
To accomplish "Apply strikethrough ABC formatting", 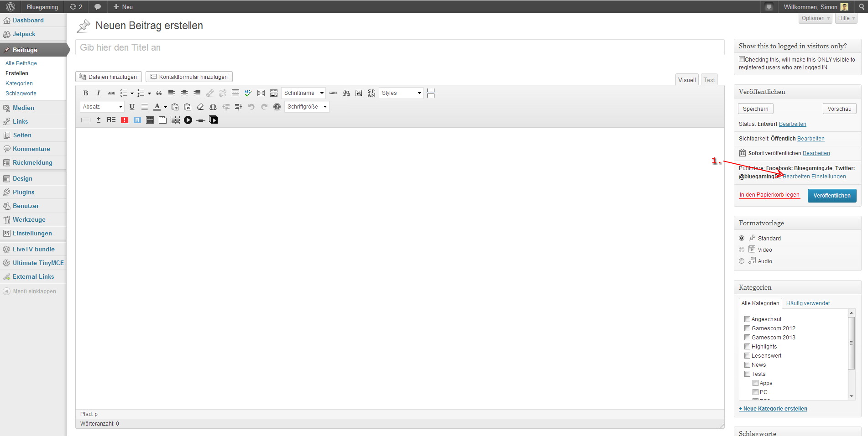I will (x=111, y=93).
